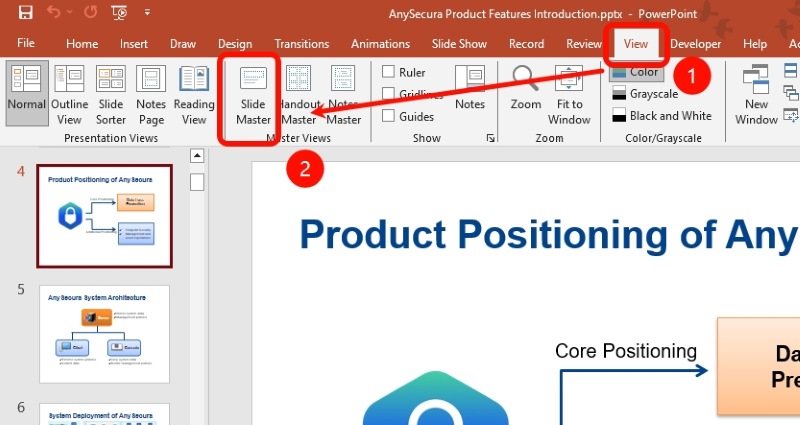Toggle the Notes pane button
800x425 pixels.
click(470, 87)
